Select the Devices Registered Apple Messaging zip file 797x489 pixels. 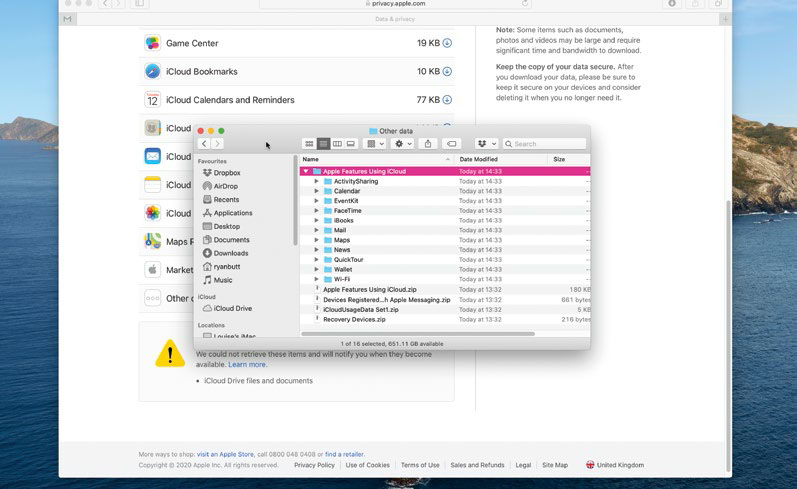(445, 300)
